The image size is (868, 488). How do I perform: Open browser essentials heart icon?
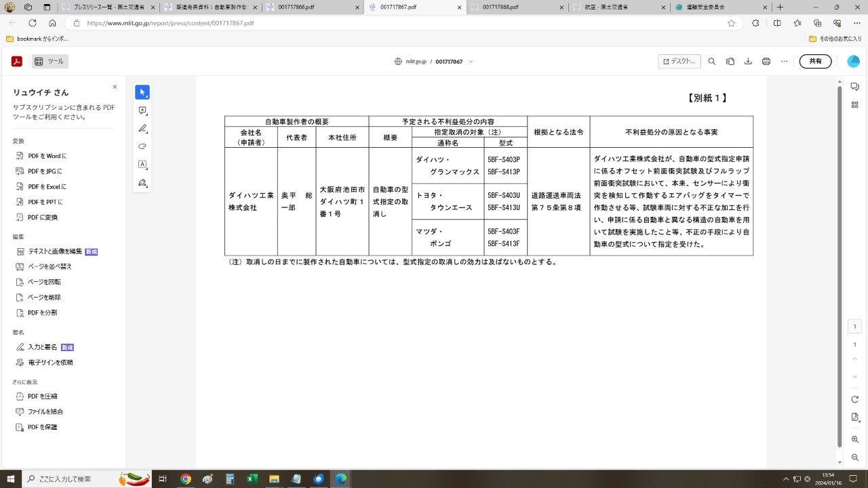tap(837, 22)
